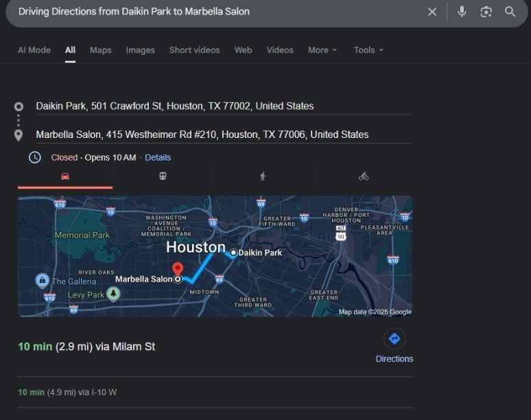Click the Memorial Park label on map
Image resolution: width=531 pixels, height=420 pixels.
(82, 235)
